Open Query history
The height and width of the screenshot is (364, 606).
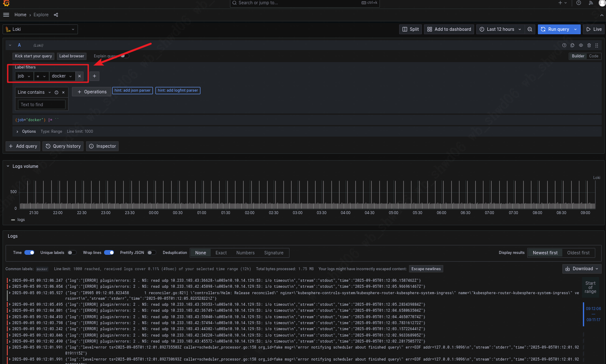click(63, 146)
